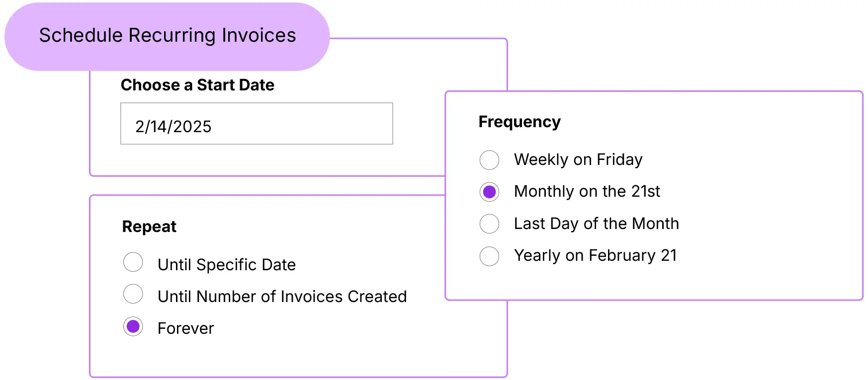
Task: Choose the Until Number of Invoices Created radio button
Action: point(133,294)
